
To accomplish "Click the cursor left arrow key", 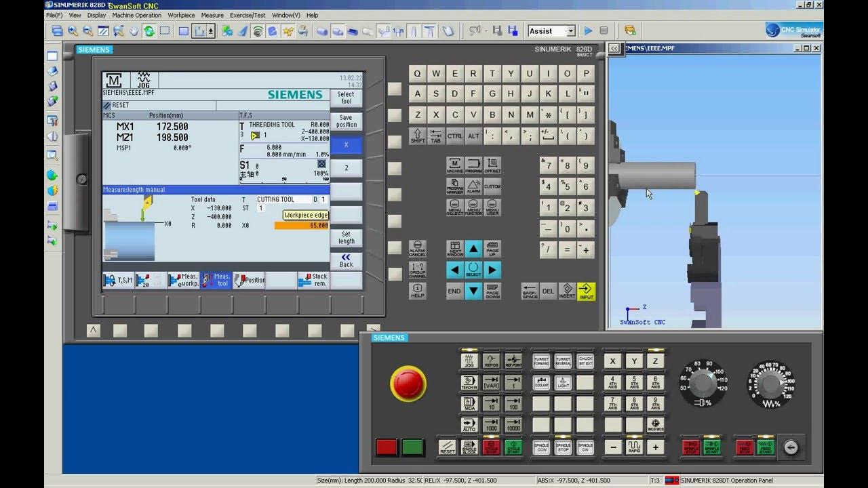I will click(455, 270).
